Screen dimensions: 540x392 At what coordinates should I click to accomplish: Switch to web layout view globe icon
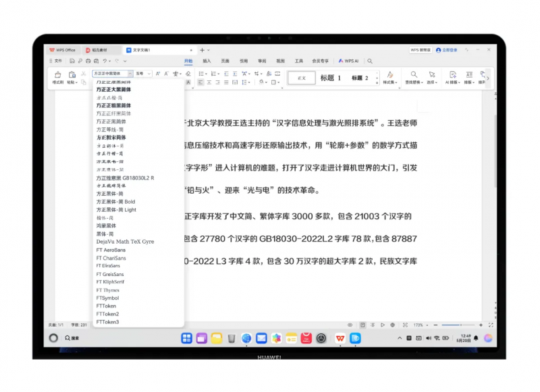[x=393, y=325]
